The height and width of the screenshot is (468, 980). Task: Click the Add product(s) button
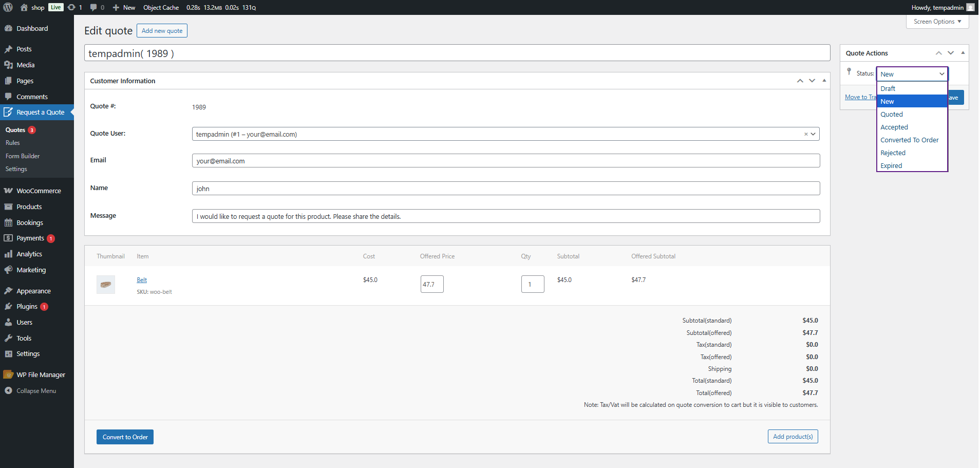pos(793,437)
